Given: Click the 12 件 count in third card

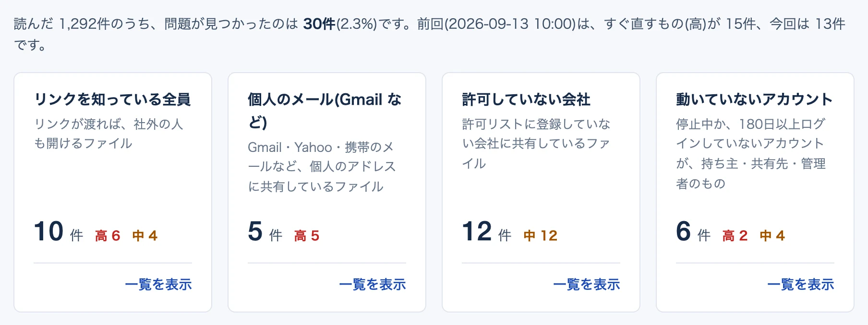Looking at the screenshot, I should 487,232.
